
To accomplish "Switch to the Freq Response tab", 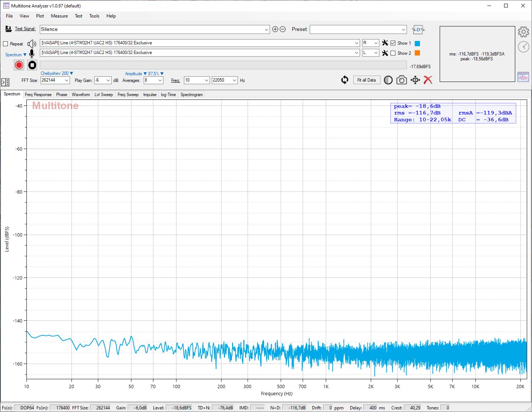I will pos(38,95).
